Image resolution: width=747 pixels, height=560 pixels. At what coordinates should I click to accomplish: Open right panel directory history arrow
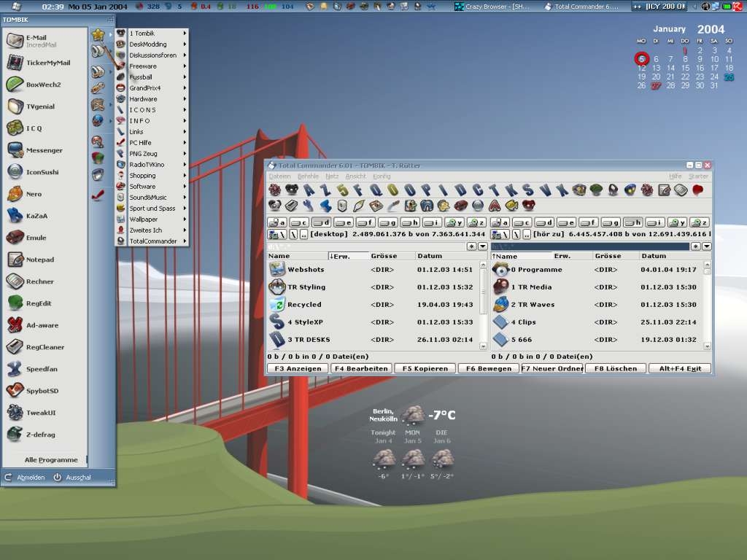pos(706,246)
